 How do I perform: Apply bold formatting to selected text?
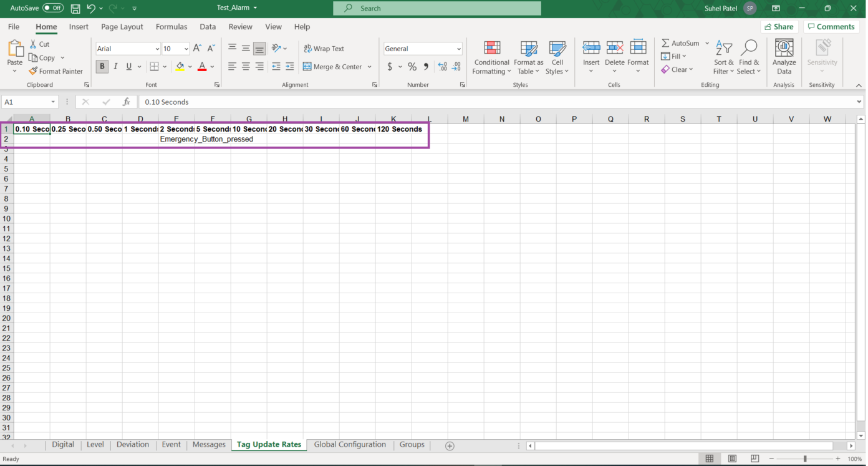[x=102, y=66]
